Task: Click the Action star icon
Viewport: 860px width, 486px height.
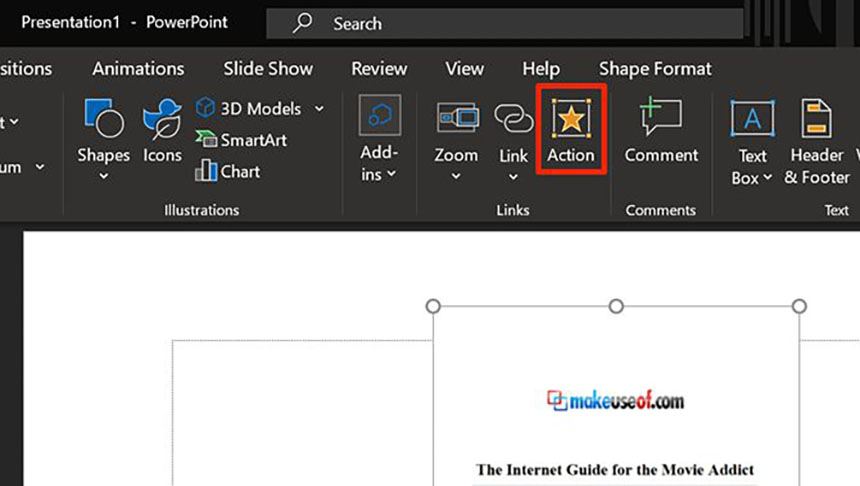Action: pos(570,119)
